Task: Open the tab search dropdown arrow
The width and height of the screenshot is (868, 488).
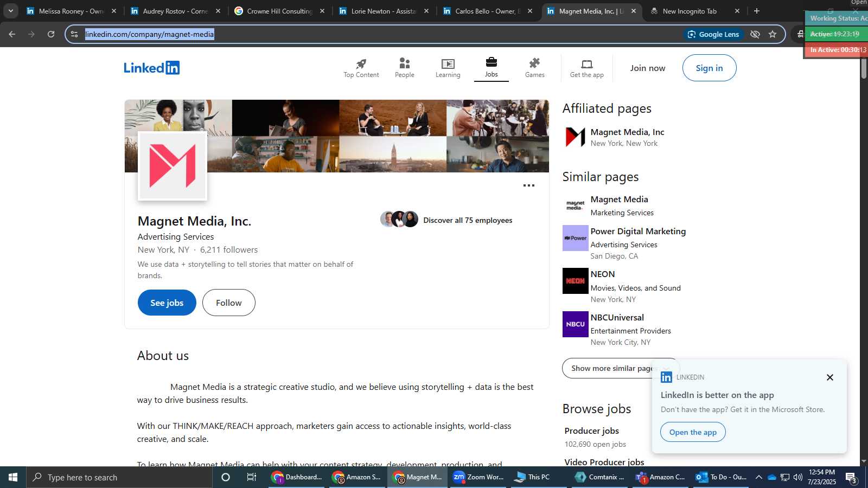Action: click(10, 11)
